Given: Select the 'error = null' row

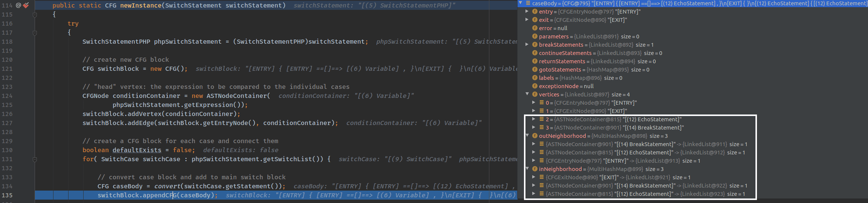Looking at the screenshot, I should pos(693,28).
